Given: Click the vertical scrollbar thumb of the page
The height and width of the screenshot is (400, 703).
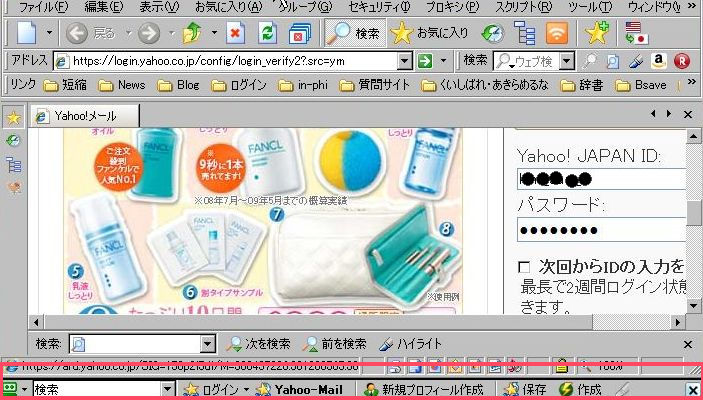Looking at the screenshot, I should click(x=694, y=213).
